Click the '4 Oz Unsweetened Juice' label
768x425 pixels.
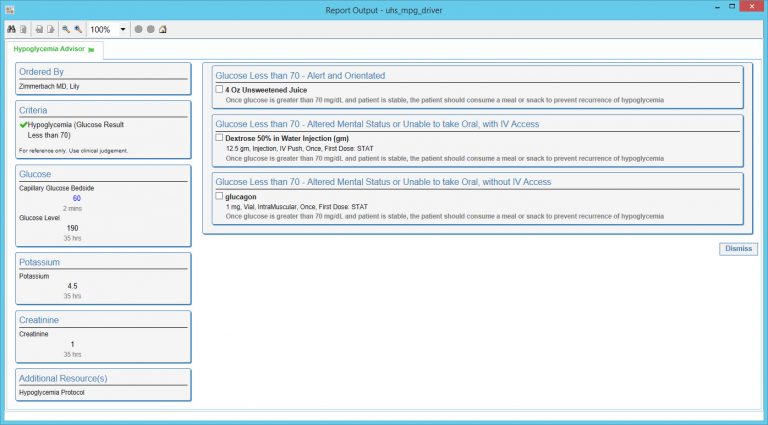(266, 90)
